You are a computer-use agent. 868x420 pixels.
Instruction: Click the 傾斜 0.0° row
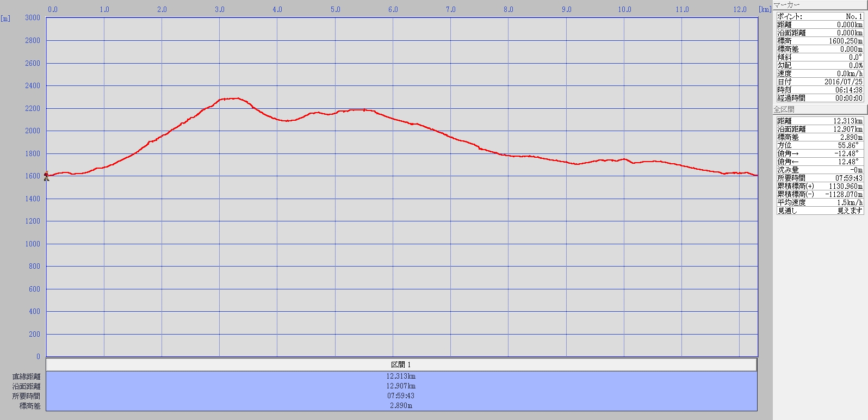(x=820, y=57)
